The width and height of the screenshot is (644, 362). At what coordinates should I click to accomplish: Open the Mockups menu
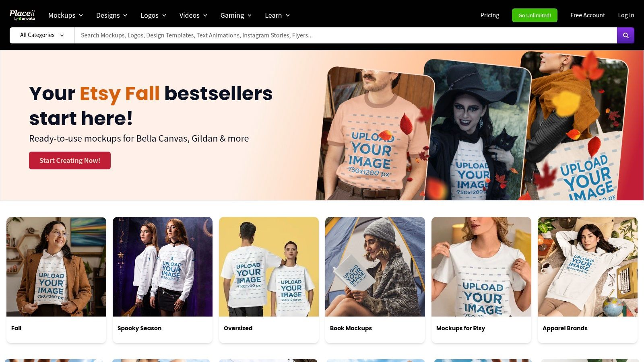(66, 15)
